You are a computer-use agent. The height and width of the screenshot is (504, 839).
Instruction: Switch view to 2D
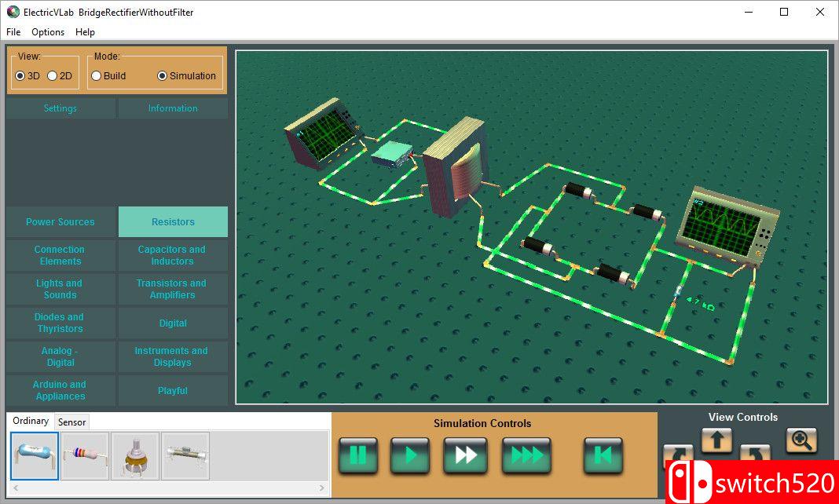(53, 76)
